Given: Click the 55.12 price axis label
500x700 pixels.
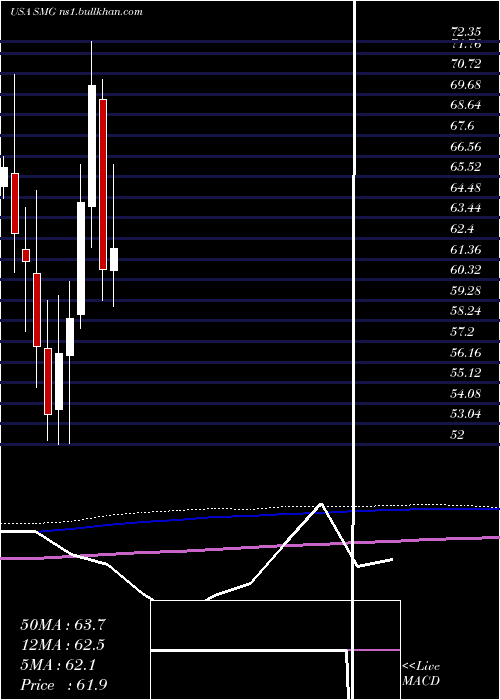Looking at the screenshot, I should (x=466, y=374).
